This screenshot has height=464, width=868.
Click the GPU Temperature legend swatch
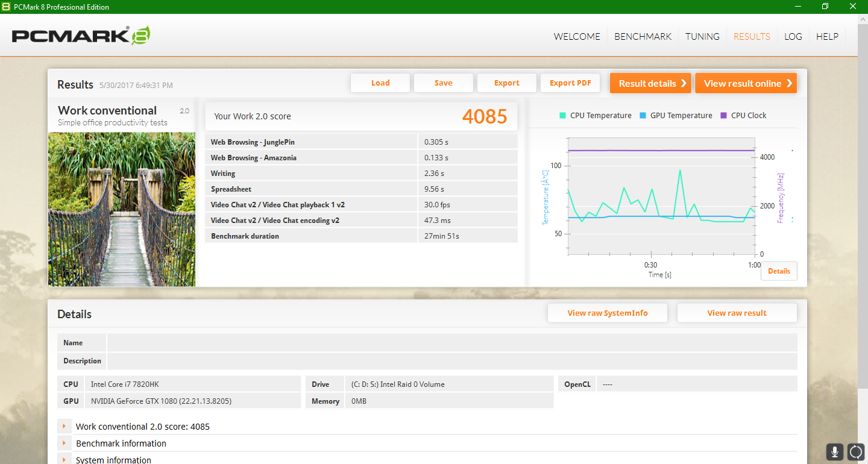point(643,116)
